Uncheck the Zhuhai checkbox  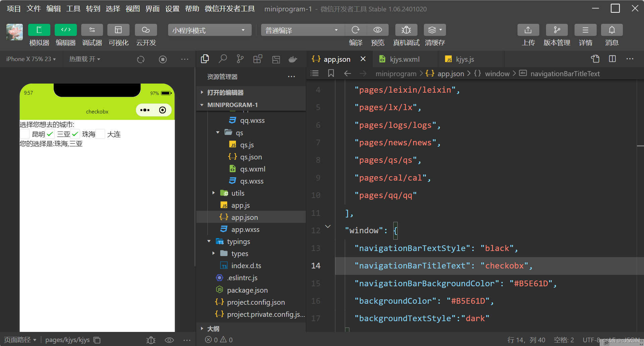point(75,134)
